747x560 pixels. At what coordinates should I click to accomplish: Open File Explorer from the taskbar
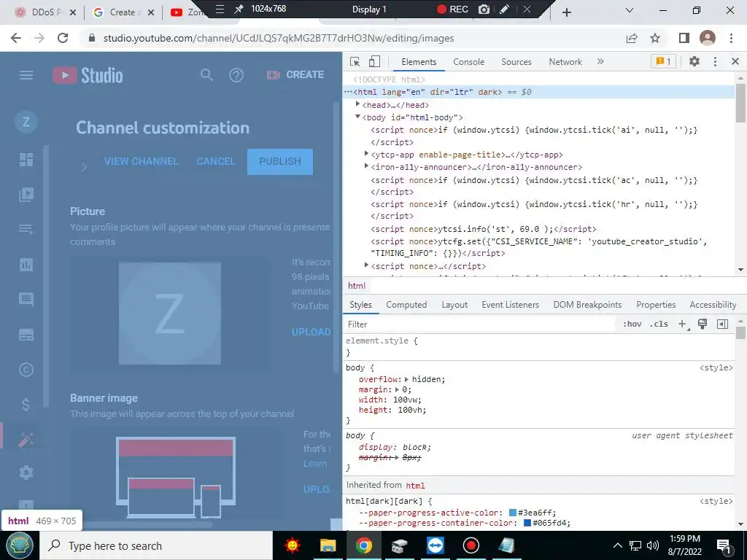[328, 545]
